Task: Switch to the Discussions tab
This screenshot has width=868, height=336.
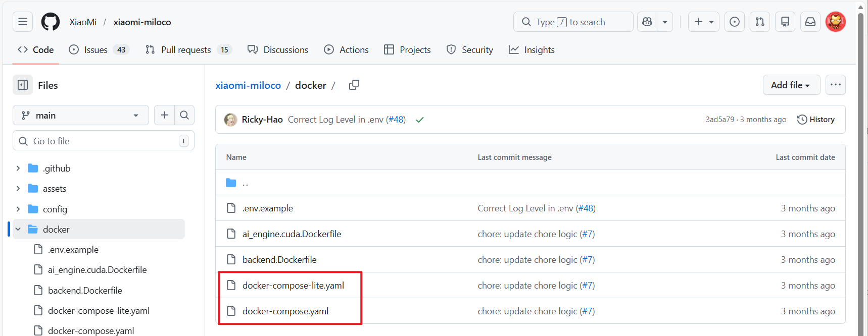Action: 278,49
